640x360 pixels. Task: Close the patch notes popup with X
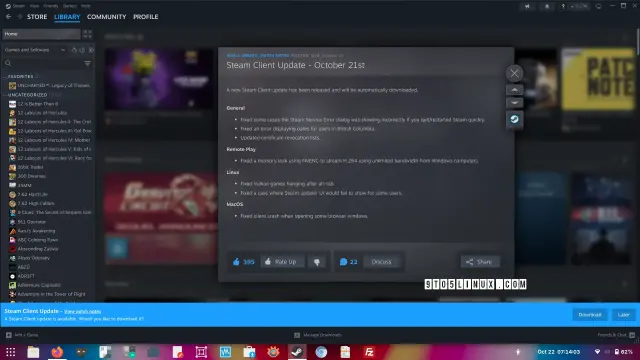[x=514, y=73]
